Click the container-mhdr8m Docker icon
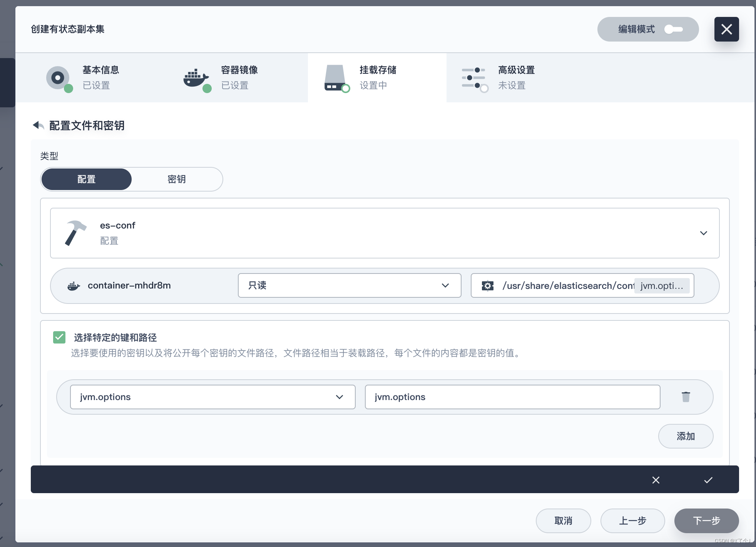Screen dimensions: 756x547 tap(74, 286)
